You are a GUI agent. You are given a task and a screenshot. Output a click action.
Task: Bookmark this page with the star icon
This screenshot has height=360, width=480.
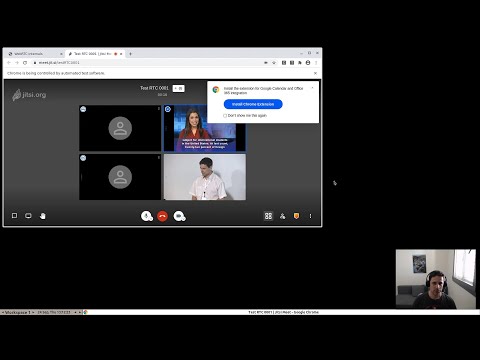click(274, 63)
